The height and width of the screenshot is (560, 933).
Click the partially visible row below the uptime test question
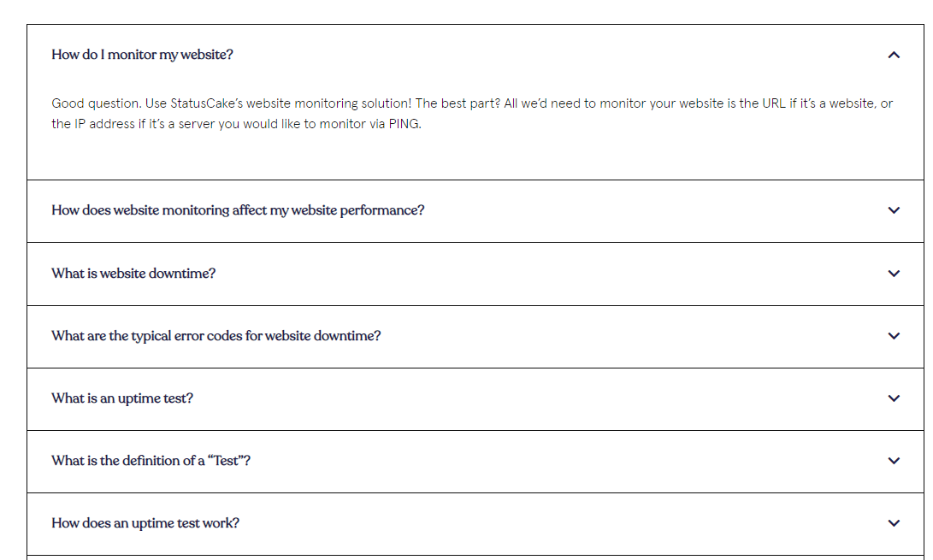click(x=475, y=557)
